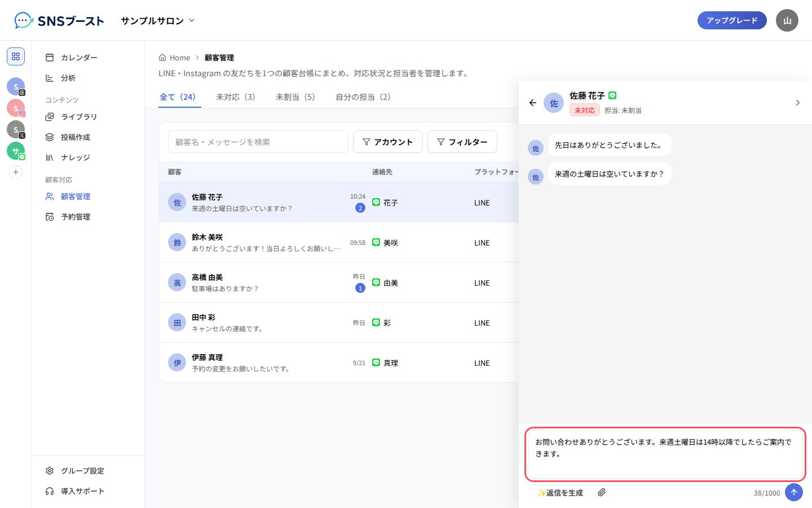Open the user profile avatar 山
812x508 pixels.
(x=787, y=20)
